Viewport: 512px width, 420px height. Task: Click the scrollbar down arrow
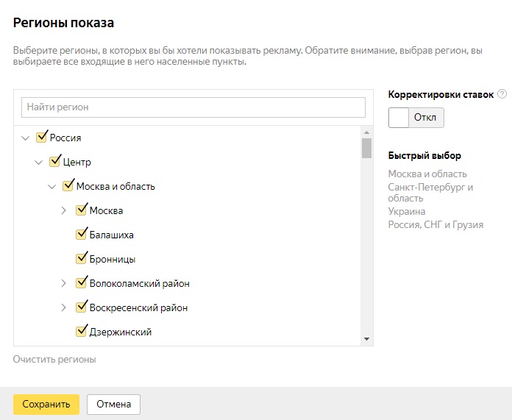tap(366, 339)
